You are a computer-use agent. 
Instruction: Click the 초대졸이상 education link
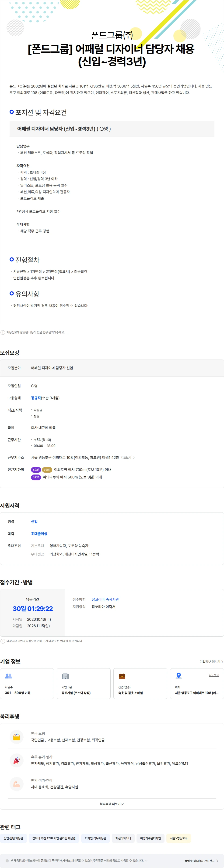[x=39, y=534]
